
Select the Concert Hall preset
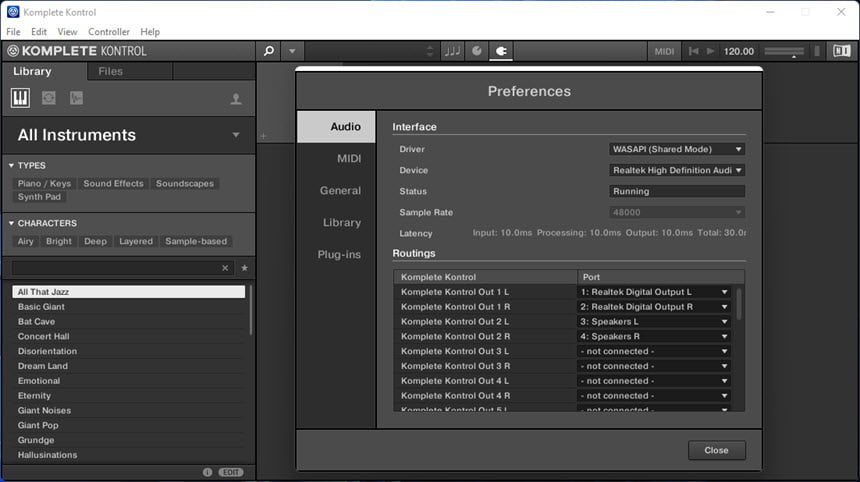click(x=128, y=336)
